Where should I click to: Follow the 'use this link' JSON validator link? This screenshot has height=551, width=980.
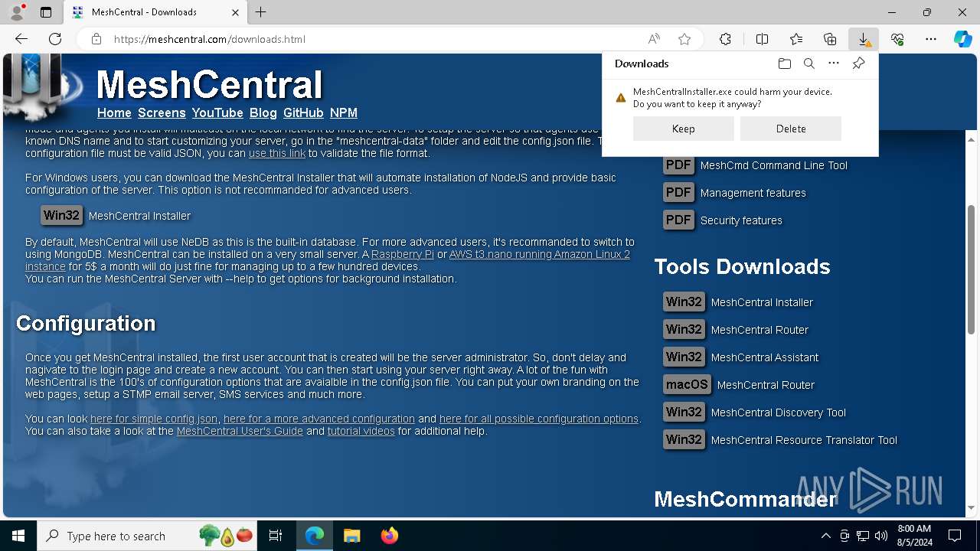coord(277,153)
